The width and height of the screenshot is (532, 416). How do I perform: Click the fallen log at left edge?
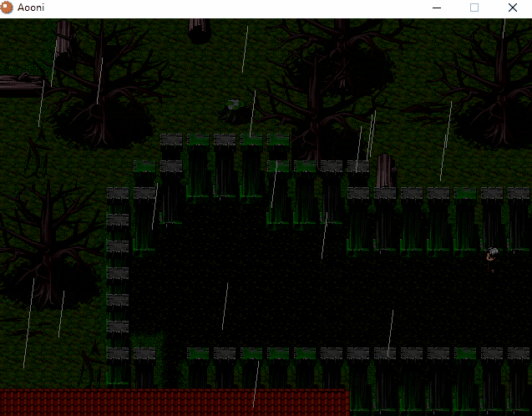pos(22,85)
